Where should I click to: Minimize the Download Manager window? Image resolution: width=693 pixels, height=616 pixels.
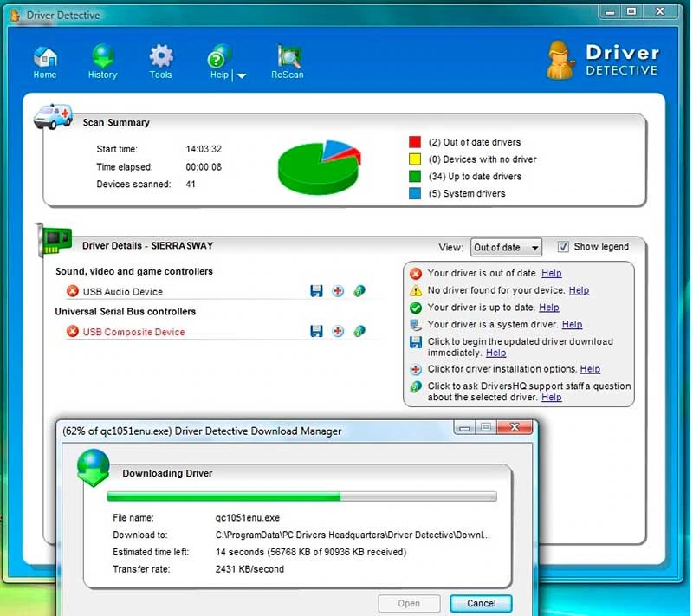[464, 427]
